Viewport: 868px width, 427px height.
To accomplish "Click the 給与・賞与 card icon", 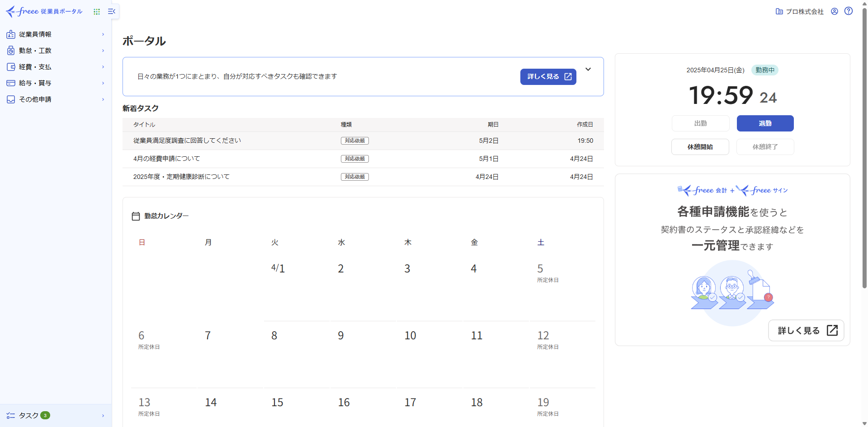I will pyautogui.click(x=11, y=83).
